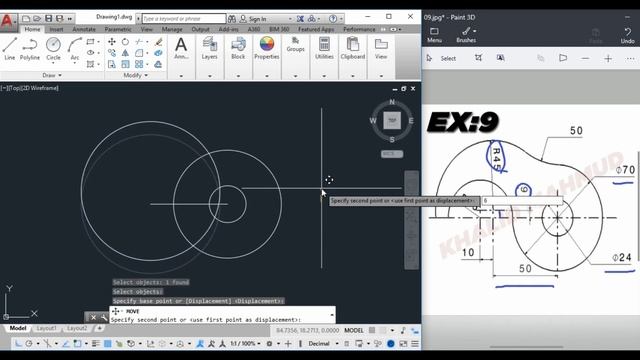Image resolution: width=640 pixels, height=360 pixels.
Task: Toggle transparency square in status bar
Action: (x=108, y=344)
